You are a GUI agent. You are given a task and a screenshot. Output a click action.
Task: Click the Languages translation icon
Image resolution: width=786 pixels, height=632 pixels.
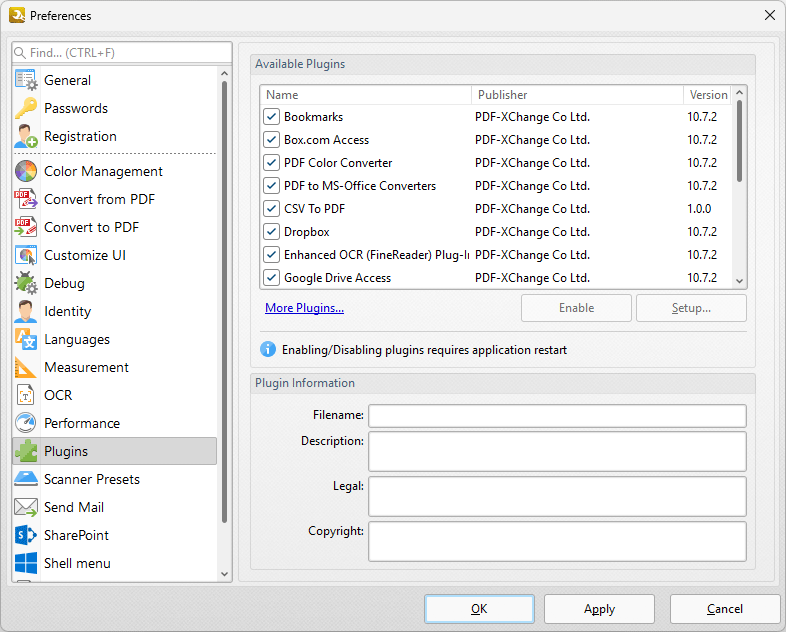click(26, 339)
